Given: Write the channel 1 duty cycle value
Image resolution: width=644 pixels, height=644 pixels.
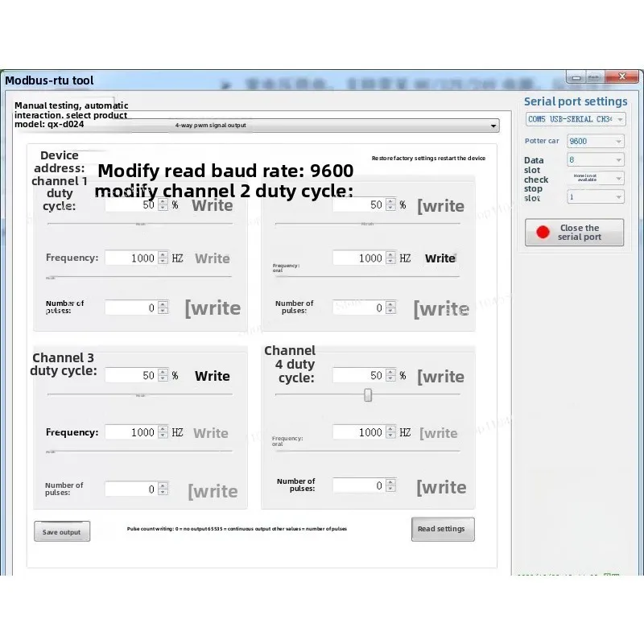Looking at the screenshot, I should (213, 205).
